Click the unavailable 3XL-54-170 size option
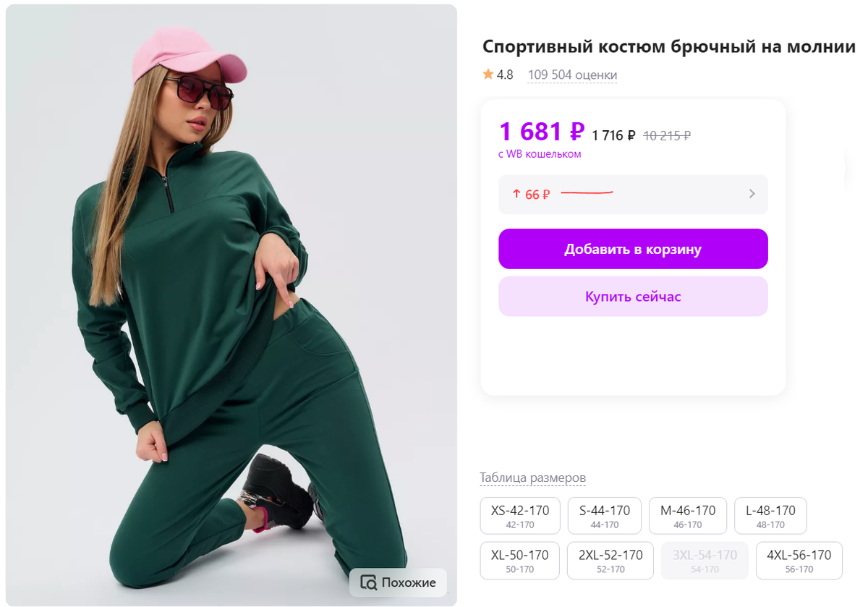Image resolution: width=868 pixels, height=607 pixels. pyautogui.click(x=705, y=560)
